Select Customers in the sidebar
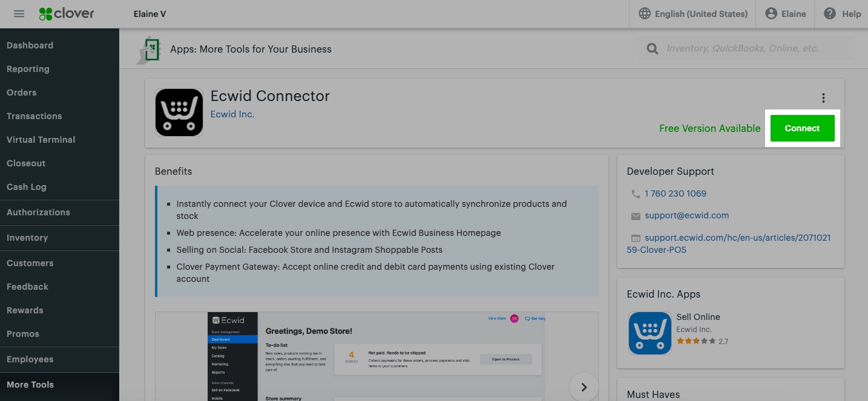The height and width of the screenshot is (401, 868). click(30, 263)
